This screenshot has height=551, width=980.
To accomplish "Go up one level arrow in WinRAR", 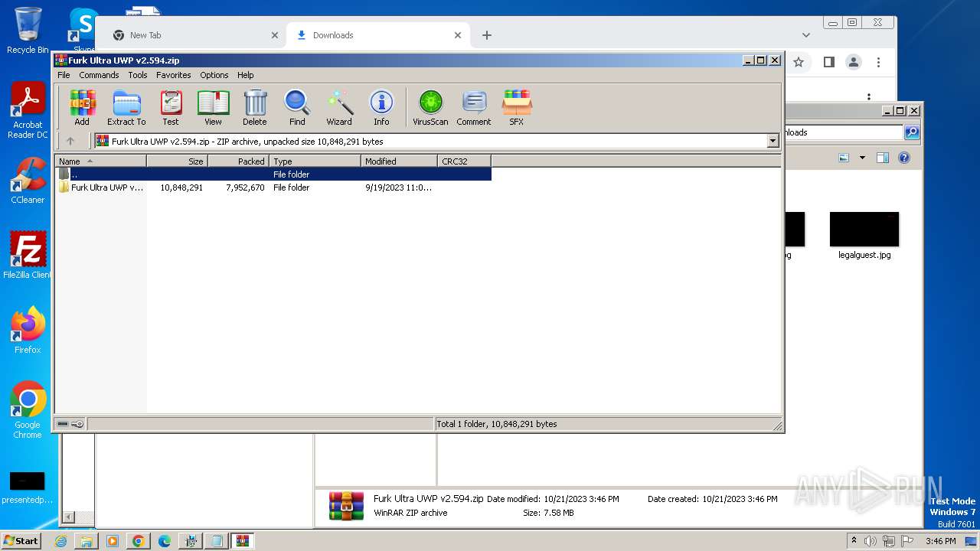I will pos(70,141).
